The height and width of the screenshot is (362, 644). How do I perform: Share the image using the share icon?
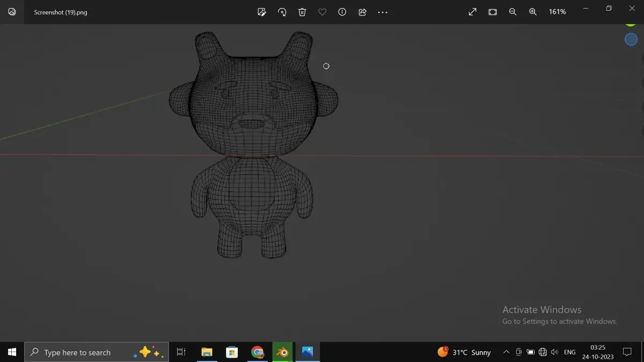(x=362, y=12)
